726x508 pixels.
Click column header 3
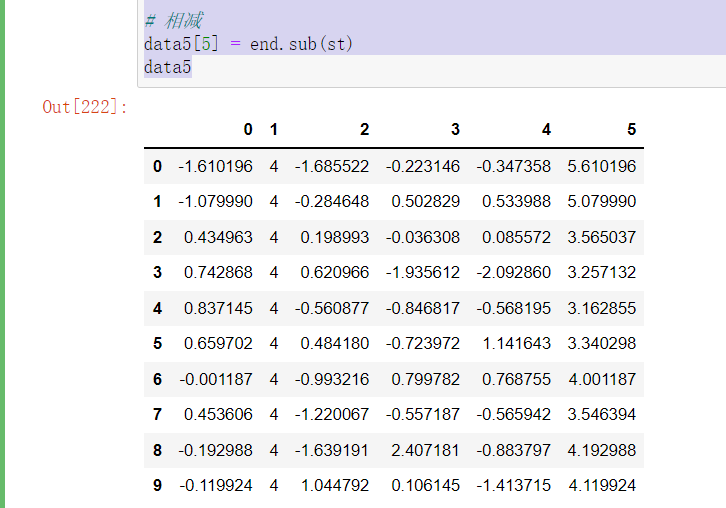(456, 129)
